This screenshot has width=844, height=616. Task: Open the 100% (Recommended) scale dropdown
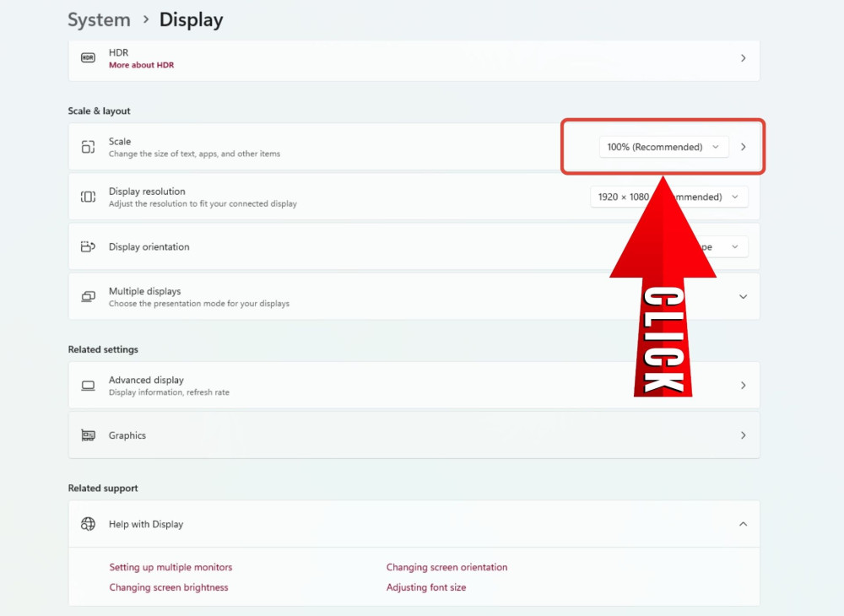click(663, 147)
